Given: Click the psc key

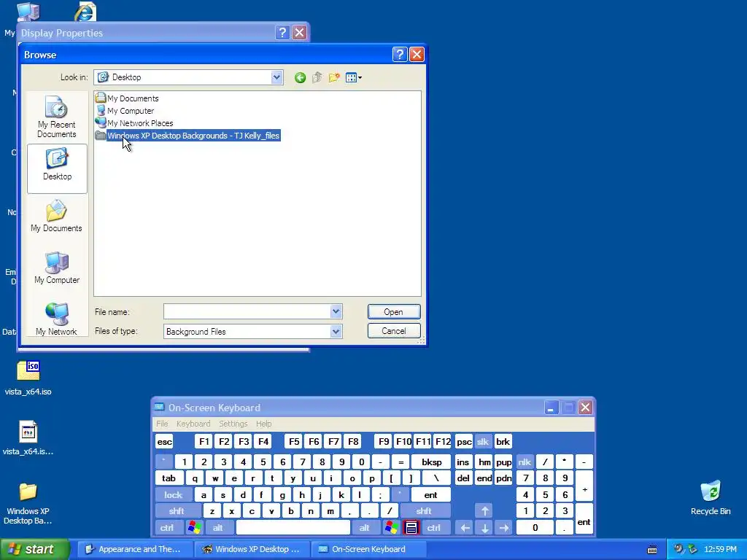Looking at the screenshot, I should 463,442.
